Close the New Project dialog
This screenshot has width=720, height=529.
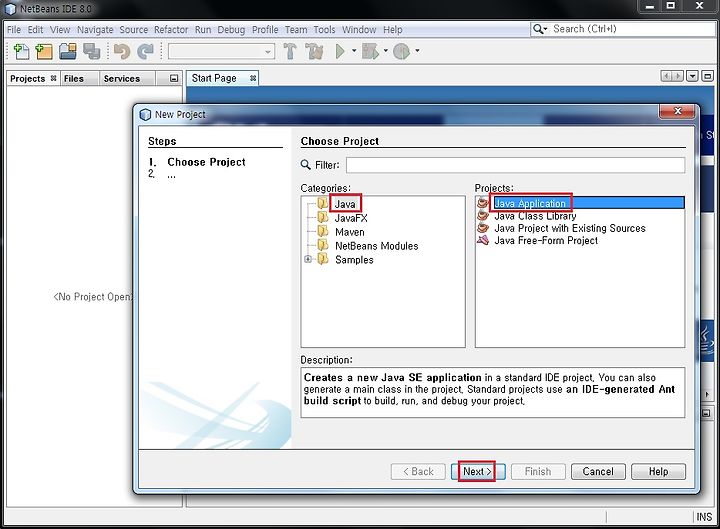677,111
